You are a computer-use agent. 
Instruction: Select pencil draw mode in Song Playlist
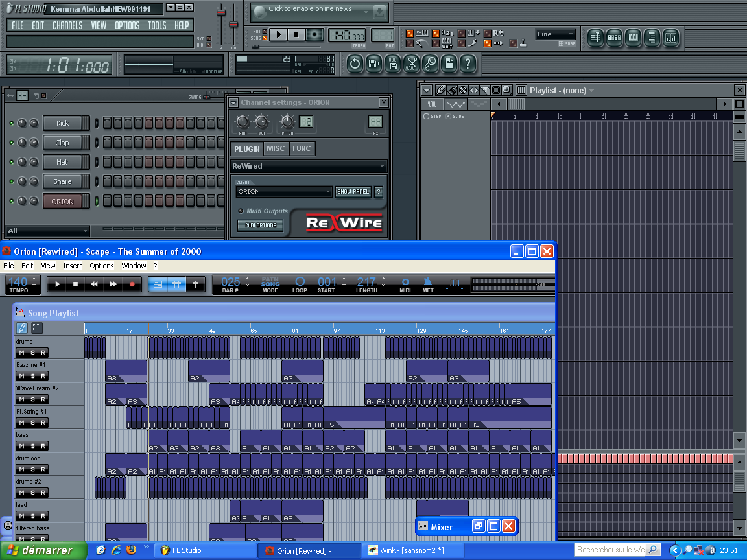pyautogui.click(x=22, y=328)
